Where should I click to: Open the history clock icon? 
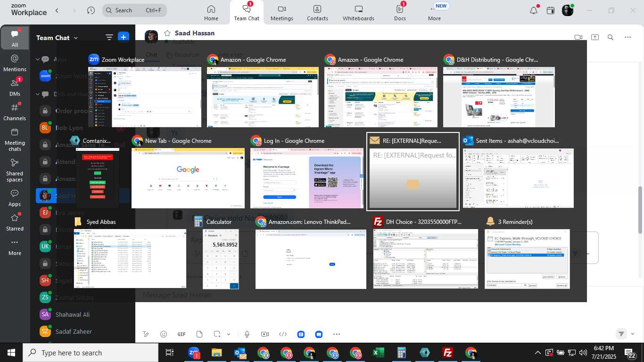[x=91, y=10]
